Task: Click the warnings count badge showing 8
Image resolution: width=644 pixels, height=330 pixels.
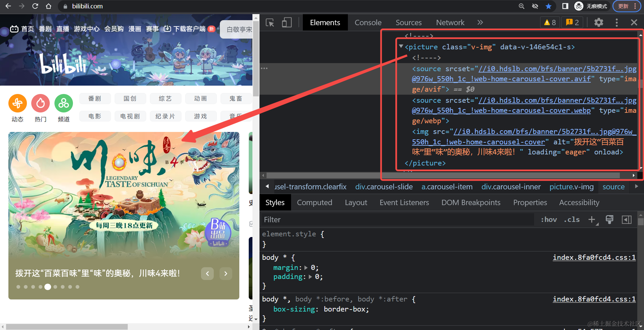Action: coord(550,22)
